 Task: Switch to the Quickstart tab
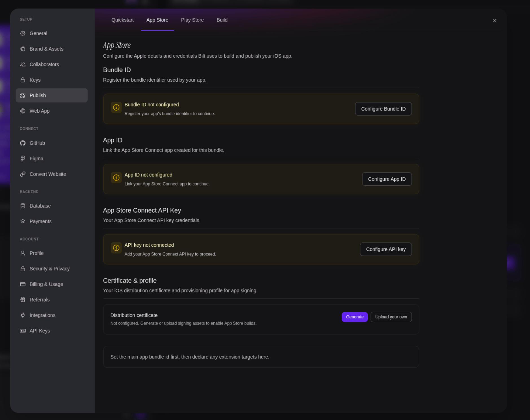point(122,20)
